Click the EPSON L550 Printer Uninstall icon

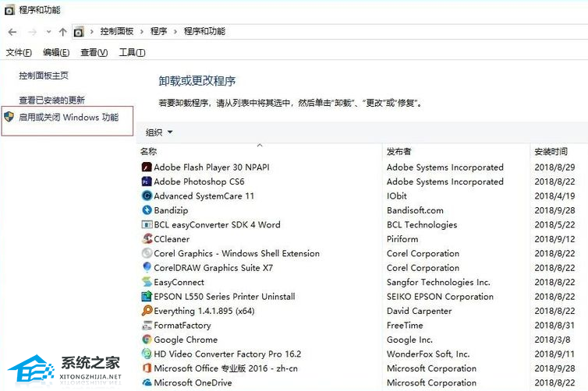pyautogui.click(x=147, y=296)
